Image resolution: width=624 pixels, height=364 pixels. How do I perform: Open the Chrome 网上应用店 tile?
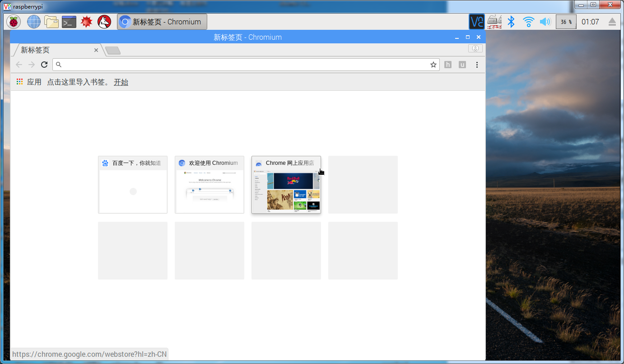286,185
